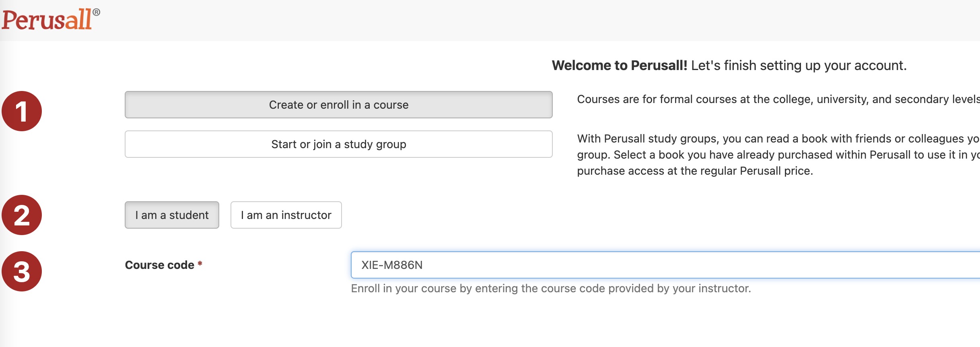Select the "I am a student" option
Image resolution: width=980 pixels, height=347 pixels.
click(172, 215)
